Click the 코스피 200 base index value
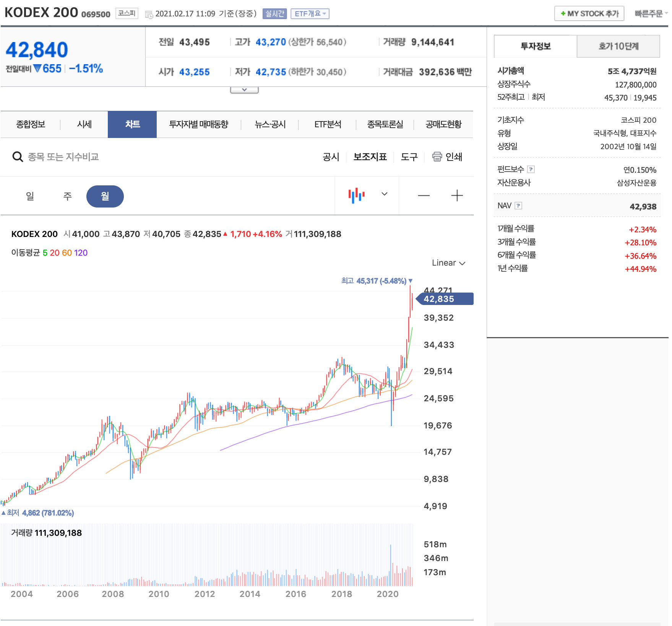Image resolution: width=672 pixels, height=626 pixels. [638, 120]
